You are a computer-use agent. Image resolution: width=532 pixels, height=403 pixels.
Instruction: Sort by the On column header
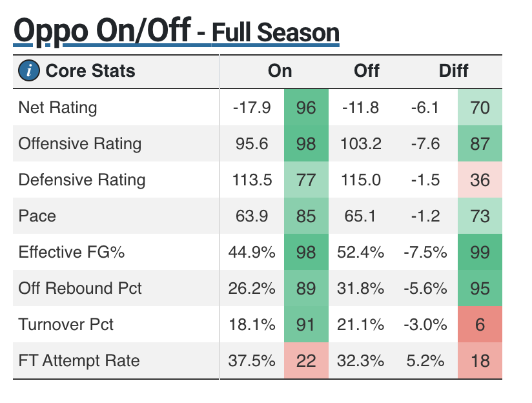pos(280,70)
